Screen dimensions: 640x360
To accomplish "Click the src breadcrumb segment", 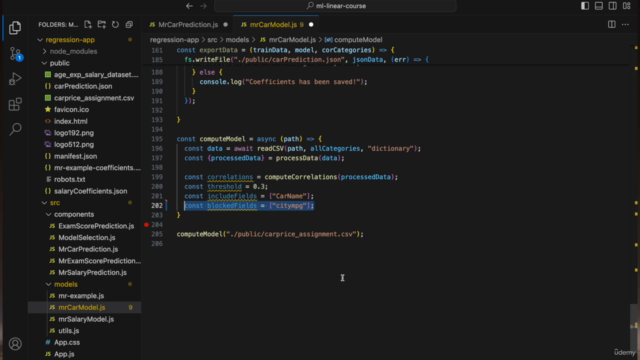I will click(x=212, y=40).
